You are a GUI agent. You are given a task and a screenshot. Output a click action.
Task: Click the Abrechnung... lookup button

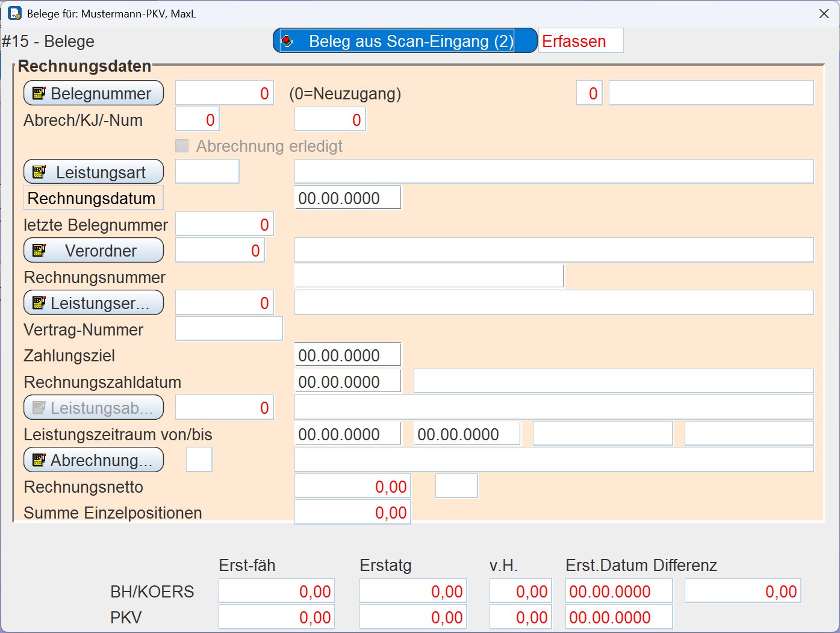point(93,460)
